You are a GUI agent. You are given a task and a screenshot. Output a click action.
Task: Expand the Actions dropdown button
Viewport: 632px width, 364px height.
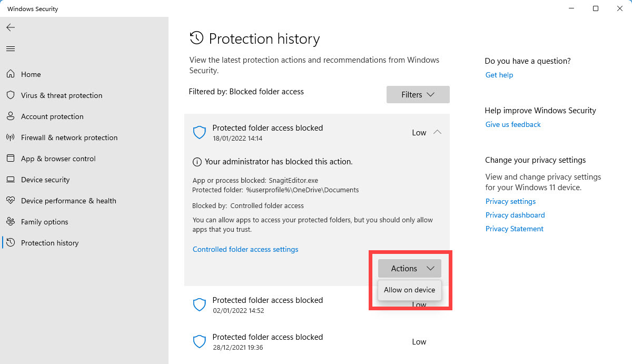[409, 269]
